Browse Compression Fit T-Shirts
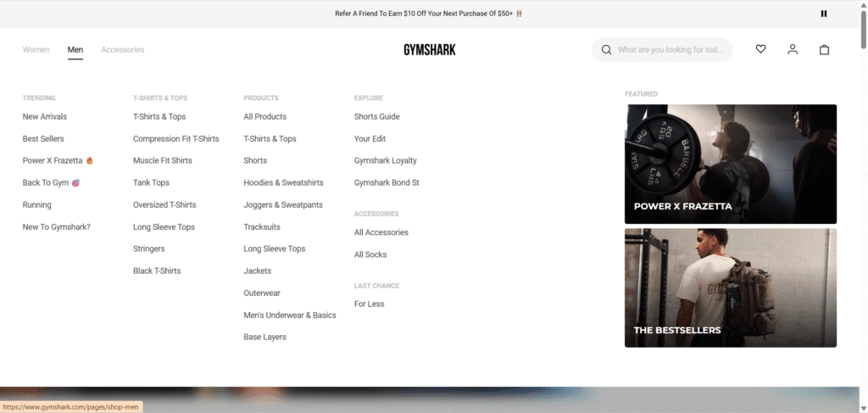Image resolution: width=868 pixels, height=413 pixels. point(176,139)
